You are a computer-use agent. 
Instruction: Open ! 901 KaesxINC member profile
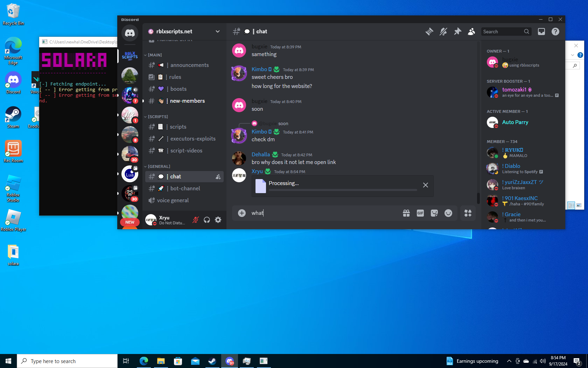(x=523, y=201)
